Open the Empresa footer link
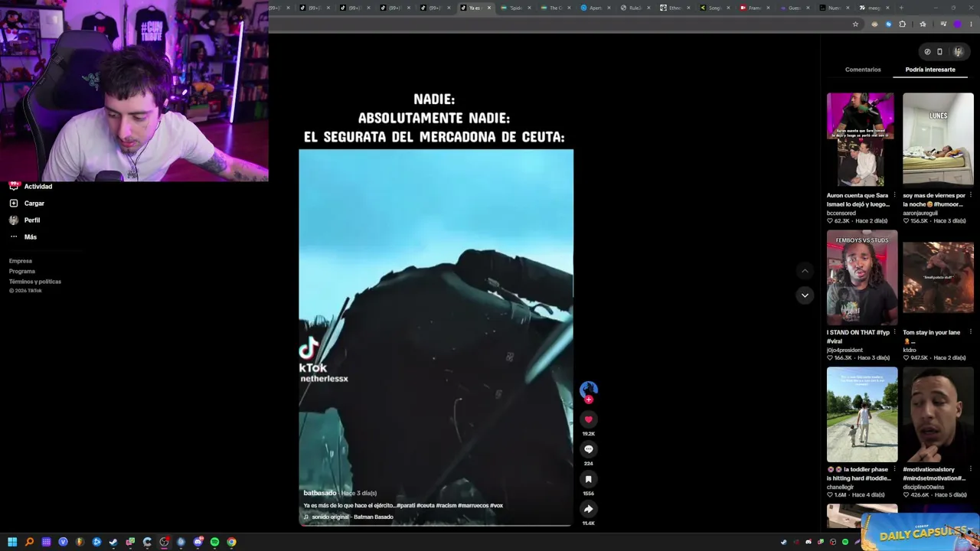980x551 pixels. pyautogui.click(x=21, y=261)
